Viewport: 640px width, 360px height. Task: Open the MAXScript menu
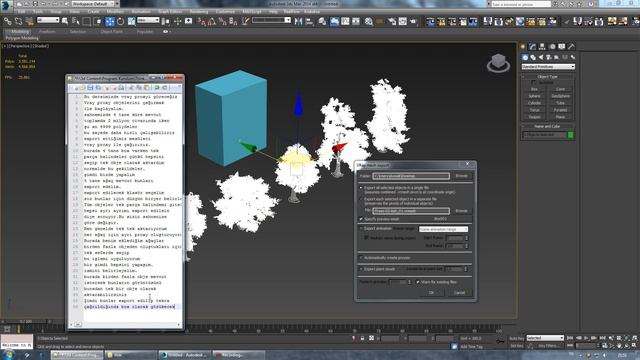252,12
